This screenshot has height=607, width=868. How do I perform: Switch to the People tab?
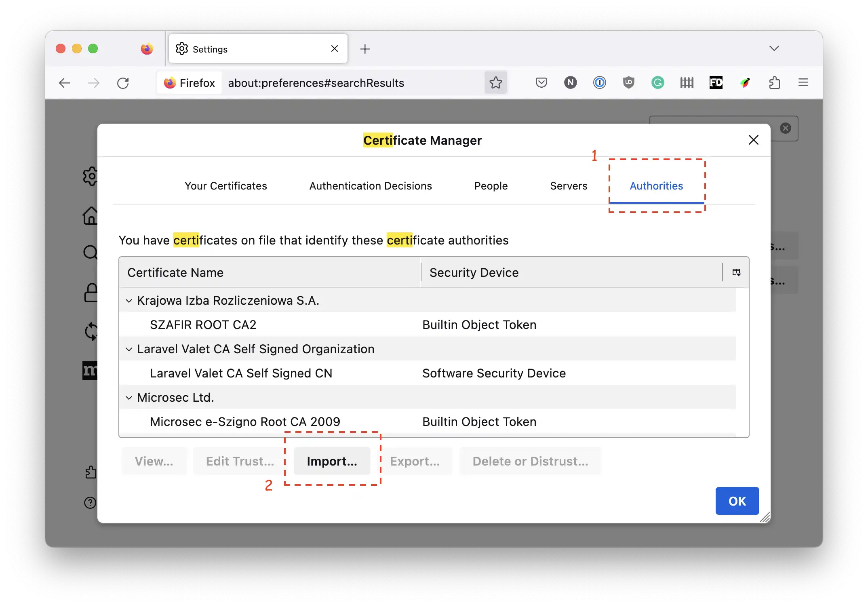pyautogui.click(x=491, y=186)
